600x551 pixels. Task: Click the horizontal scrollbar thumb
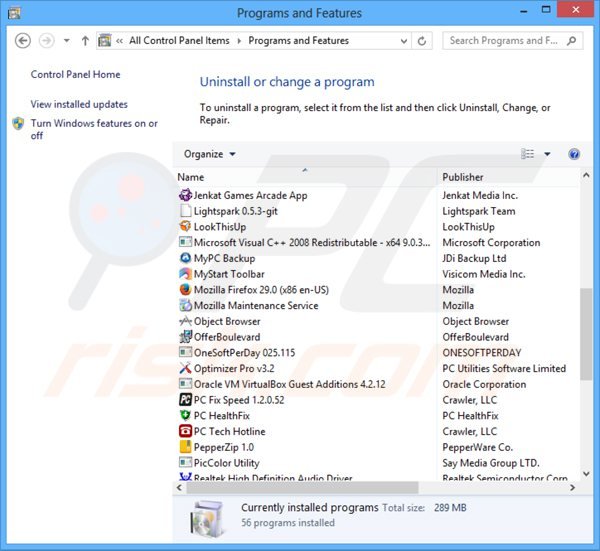pos(302,487)
